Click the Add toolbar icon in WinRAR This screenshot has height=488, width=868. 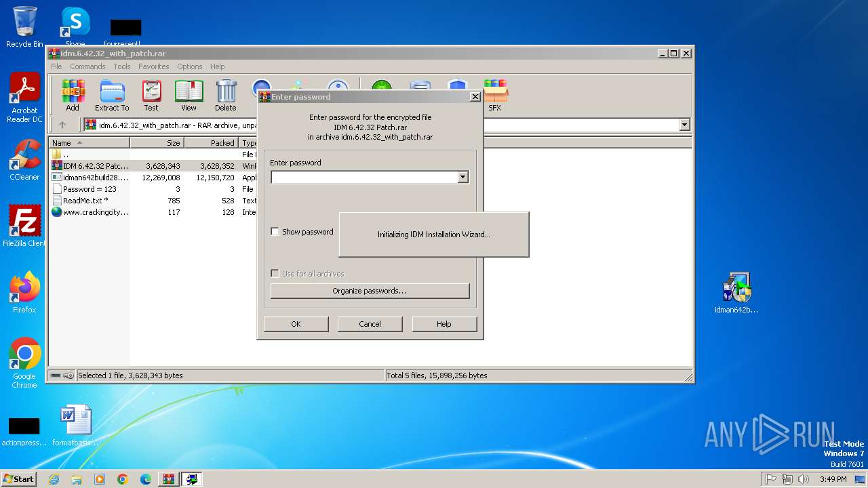(x=73, y=95)
